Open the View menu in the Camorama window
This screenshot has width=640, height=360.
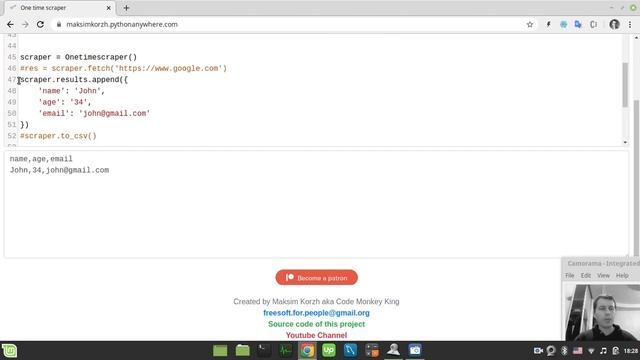(603, 276)
